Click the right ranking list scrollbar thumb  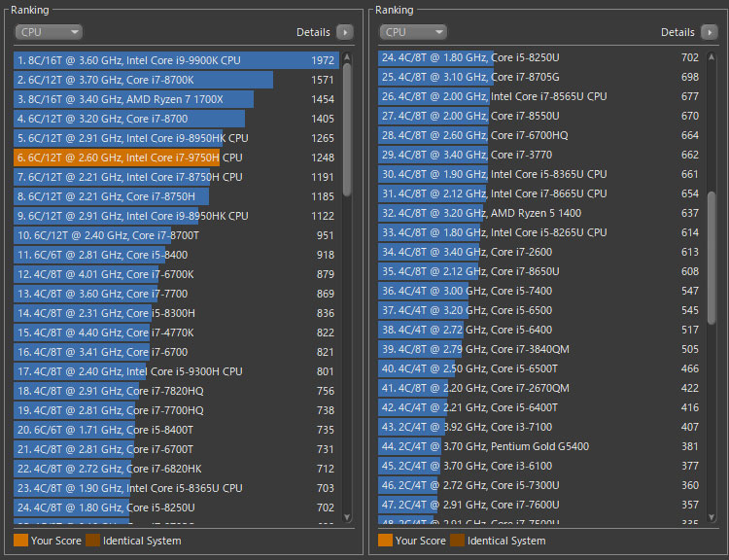tap(712, 258)
